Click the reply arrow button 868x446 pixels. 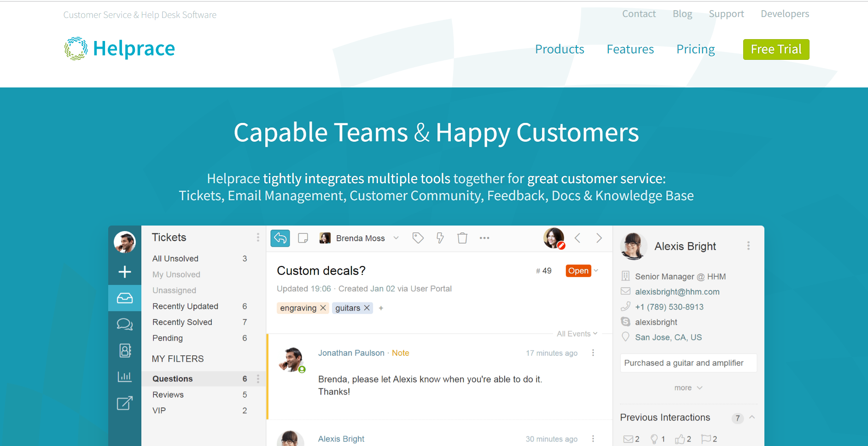(x=280, y=238)
